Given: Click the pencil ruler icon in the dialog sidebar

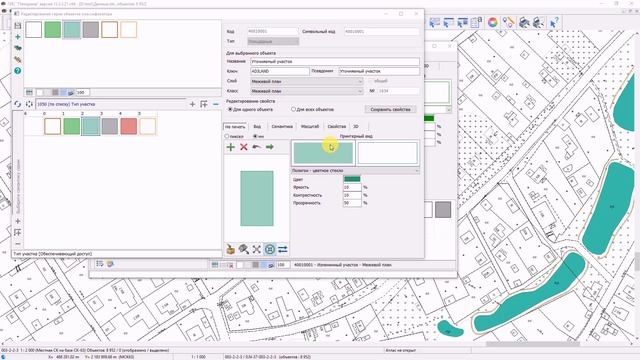Looking at the screenshot, I should [x=18, y=60].
